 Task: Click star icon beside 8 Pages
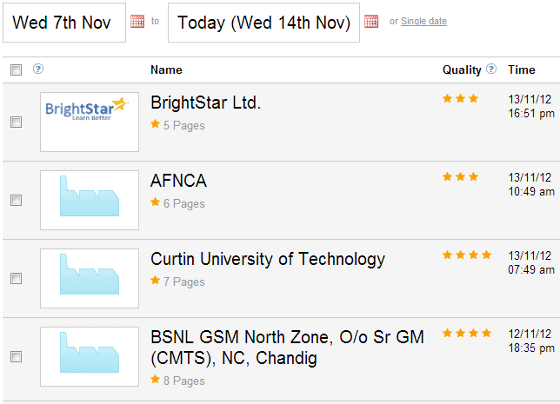click(x=155, y=379)
